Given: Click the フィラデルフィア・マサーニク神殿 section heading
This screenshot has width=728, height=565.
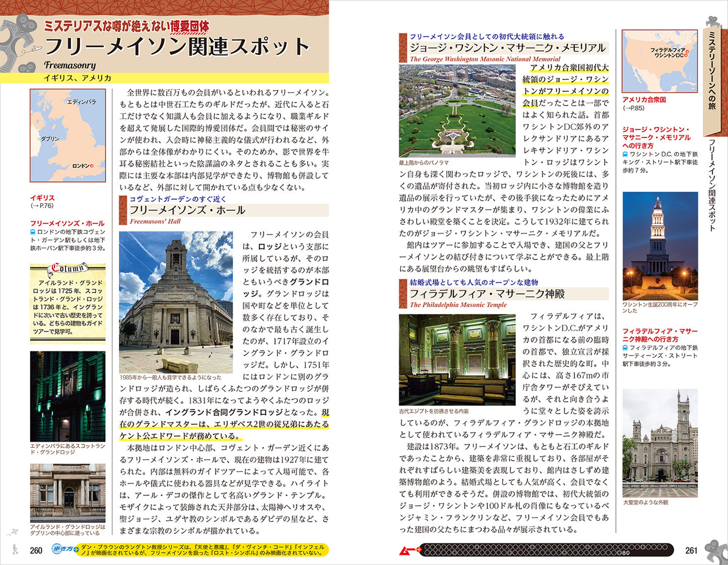Looking at the screenshot, I should pos(487,294).
